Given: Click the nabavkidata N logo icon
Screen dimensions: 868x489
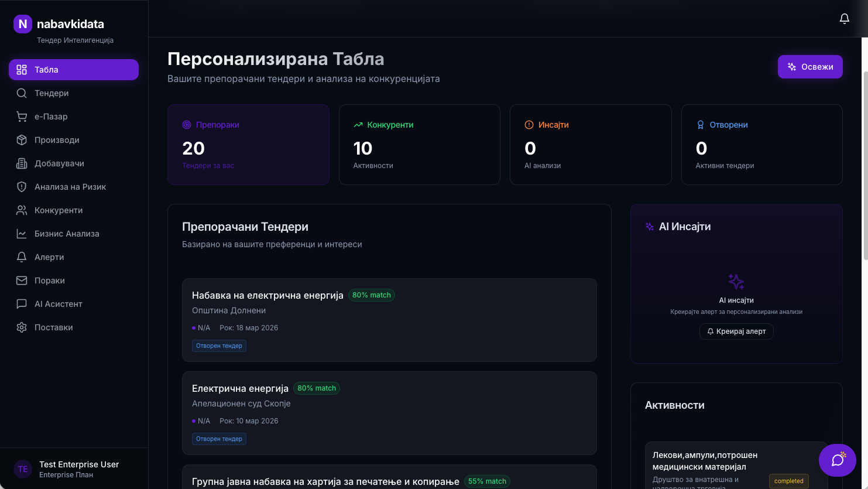Looking at the screenshot, I should pyautogui.click(x=23, y=24).
